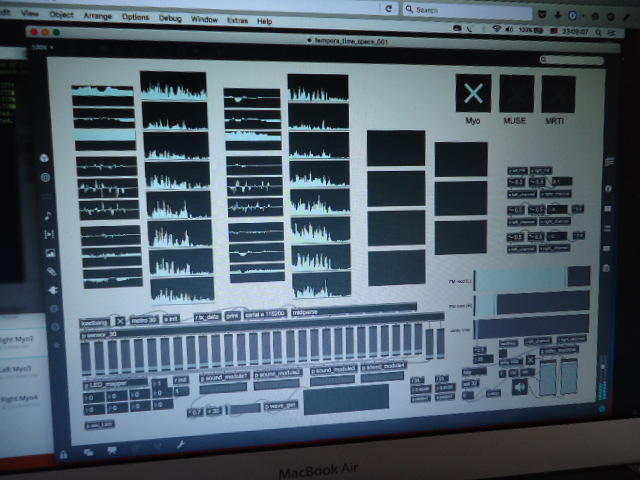Click the r rx_data object
Image resolution: width=640 pixels, height=480 pixels.
point(207,317)
